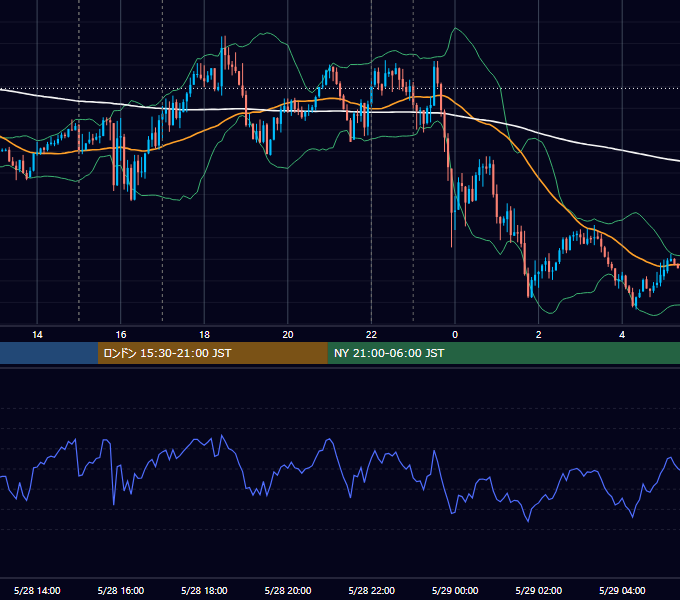Click the 5/29 02:00 date label
Viewport: 680px width, 600px height.
click(539, 590)
